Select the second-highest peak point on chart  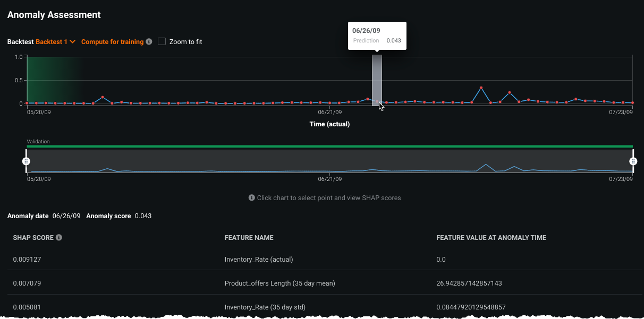(509, 93)
